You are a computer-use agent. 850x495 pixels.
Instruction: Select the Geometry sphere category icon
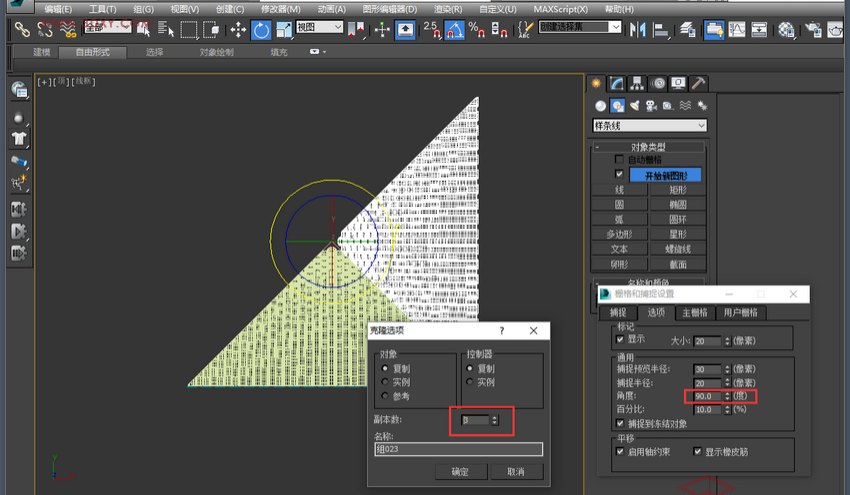click(600, 106)
